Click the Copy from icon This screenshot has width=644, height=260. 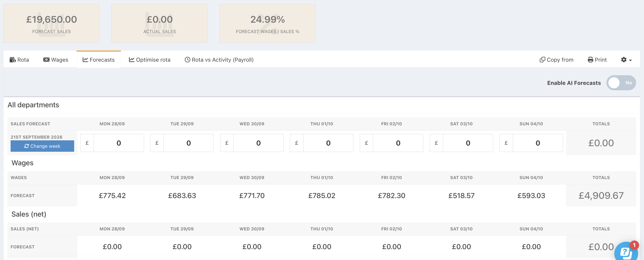(x=542, y=60)
